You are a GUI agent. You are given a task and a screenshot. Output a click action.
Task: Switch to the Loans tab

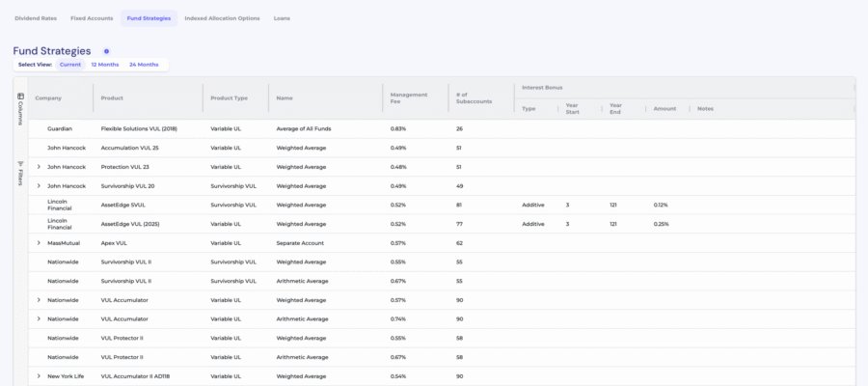(282, 18)
